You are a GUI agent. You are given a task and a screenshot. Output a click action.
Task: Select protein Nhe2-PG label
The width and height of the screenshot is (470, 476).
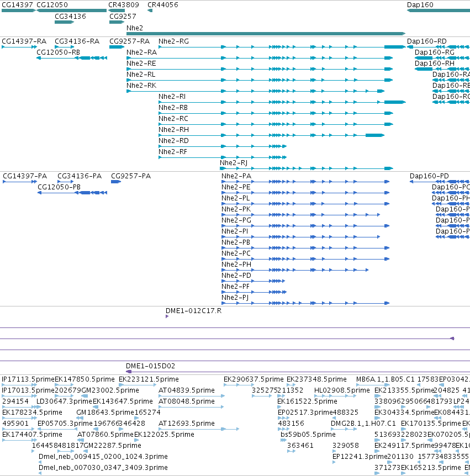tap(236, 220)
